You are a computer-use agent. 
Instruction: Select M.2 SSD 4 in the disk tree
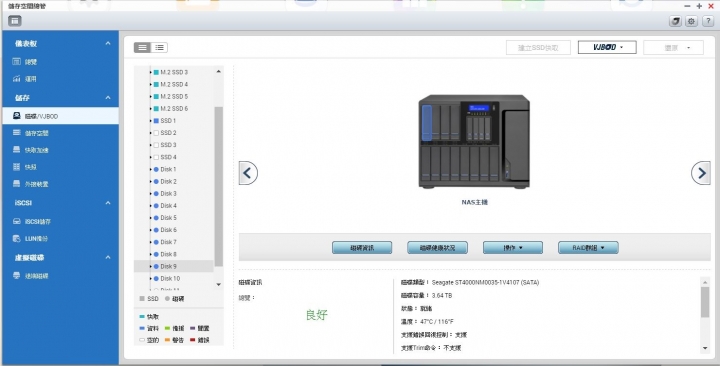174,84
